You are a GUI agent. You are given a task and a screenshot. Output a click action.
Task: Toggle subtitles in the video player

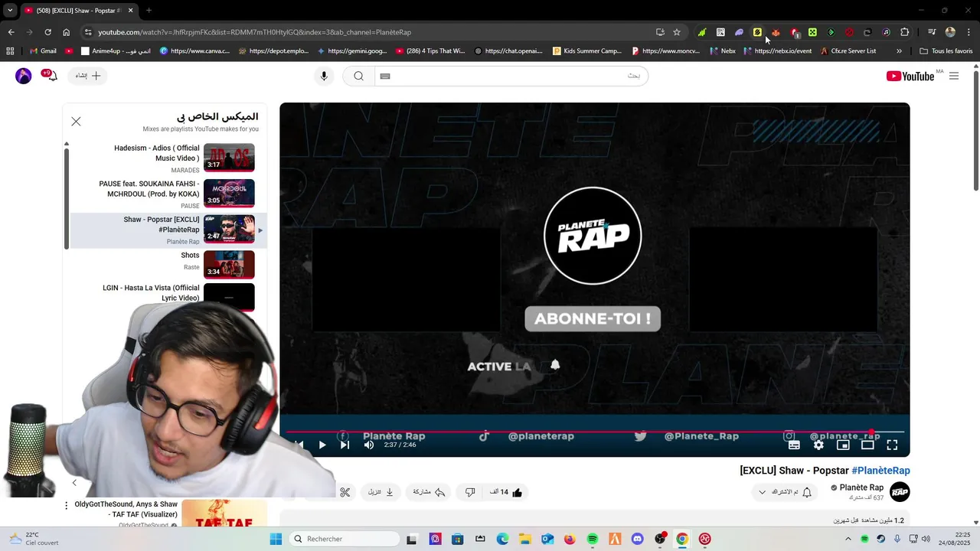(x=794, y=445)
